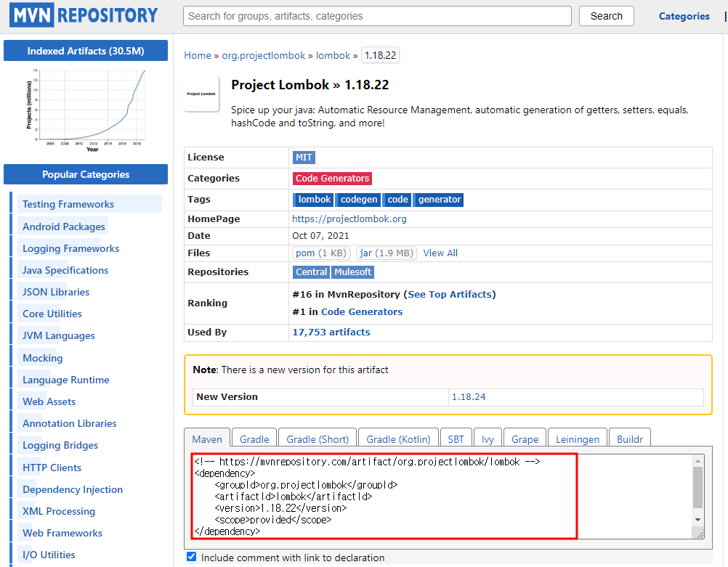Screen dimensions: 728x567
Task: Switch to the Gradle tab
Action: click(x=254, y=439)
